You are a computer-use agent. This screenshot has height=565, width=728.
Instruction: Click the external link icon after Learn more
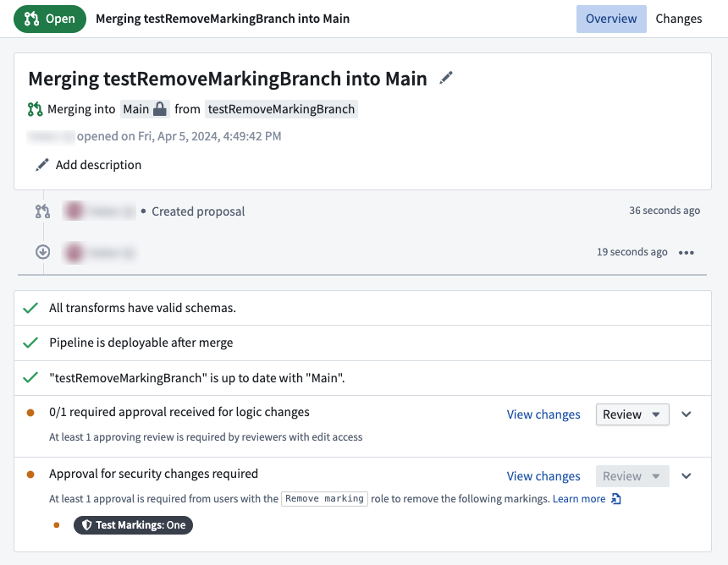pyautogui.click(x=616, y=499)
